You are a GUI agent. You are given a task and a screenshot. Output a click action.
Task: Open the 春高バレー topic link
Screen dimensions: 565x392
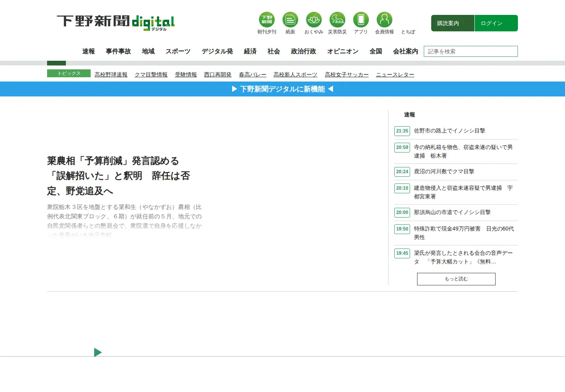click(253, 74)
